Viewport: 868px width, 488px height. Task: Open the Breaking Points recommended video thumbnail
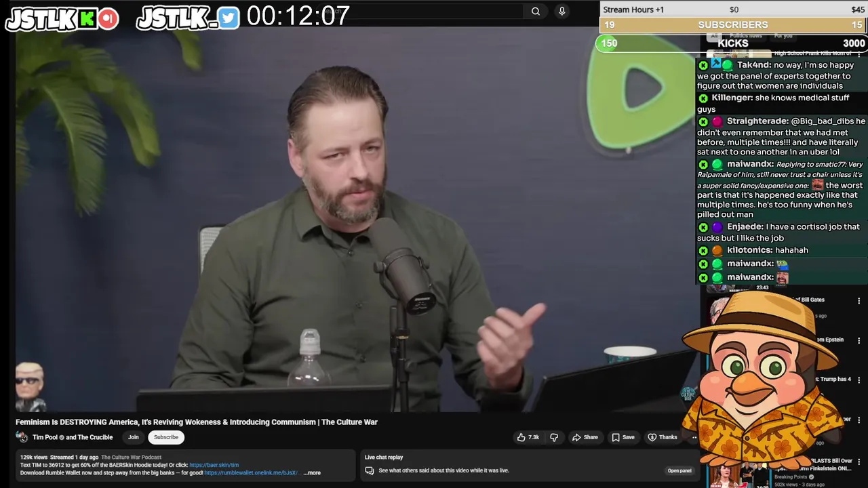pyautogui.click(x=738, y=474)
